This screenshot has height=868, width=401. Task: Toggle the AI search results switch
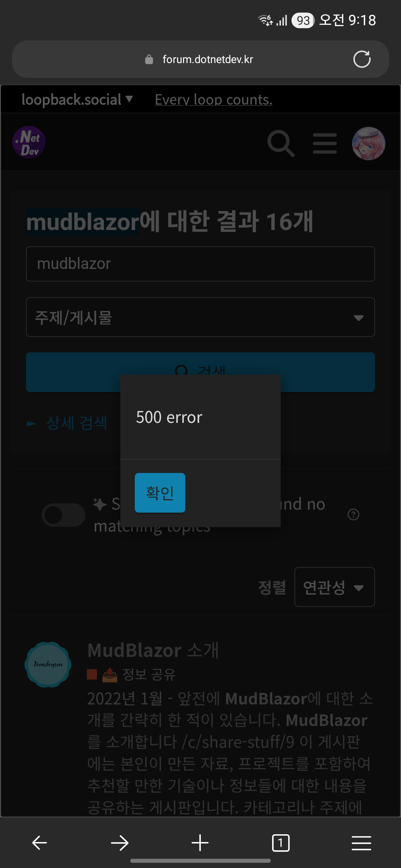pyautogui.click(x=63, y=515)
